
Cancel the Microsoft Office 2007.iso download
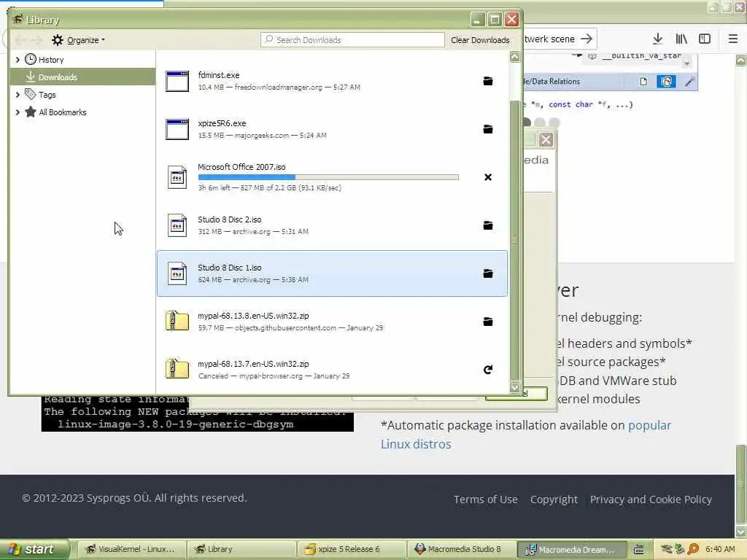pyautogui.click(x=488, y=178)
